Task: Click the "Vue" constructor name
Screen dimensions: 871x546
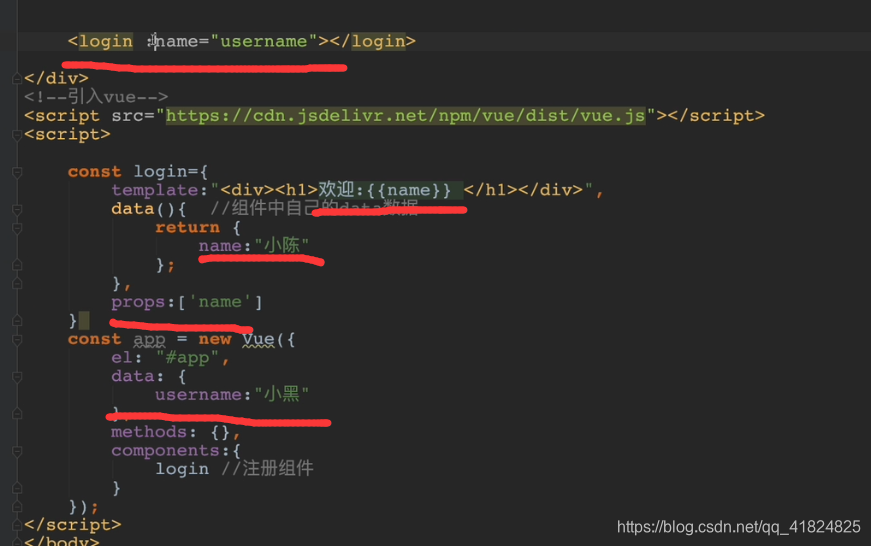Action: 258,339
